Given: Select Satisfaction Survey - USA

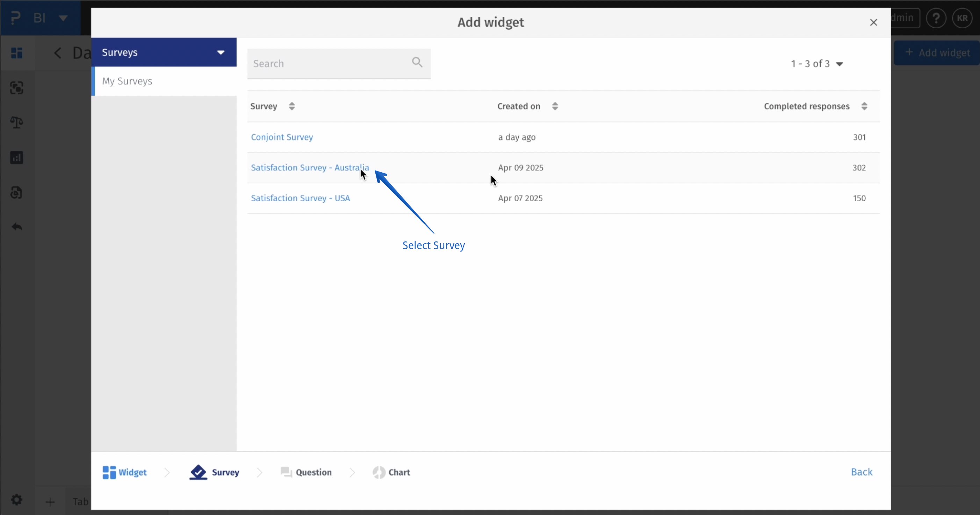Looking at the screenshot, I should tap(300, 198).
